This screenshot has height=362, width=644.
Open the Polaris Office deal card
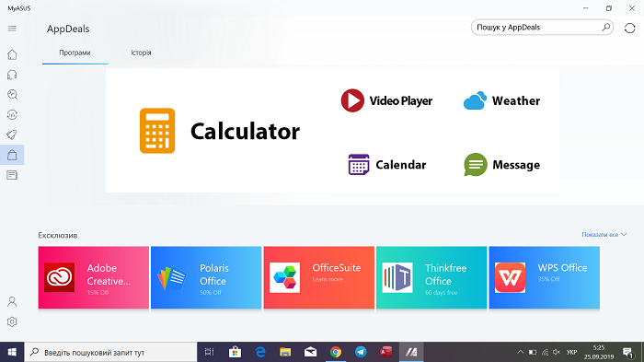[206, 277]
